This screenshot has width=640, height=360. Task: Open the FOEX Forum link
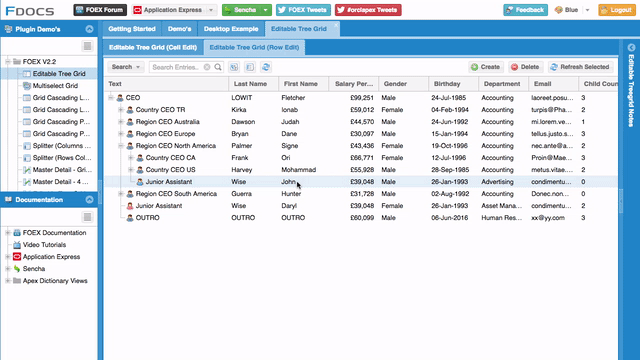pos(100,10)
